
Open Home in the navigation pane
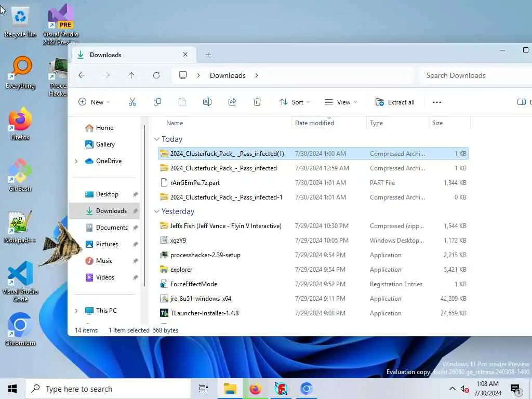[x=105, y=128]
